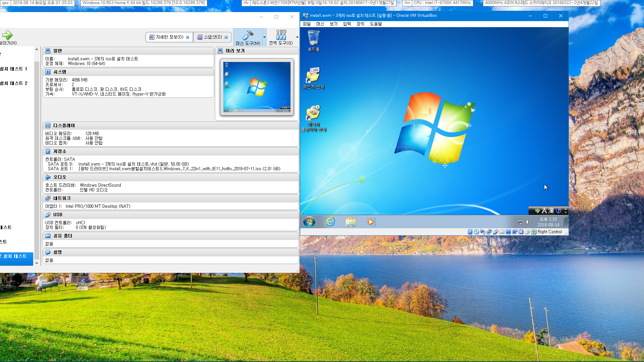
Task: Click the guest volume speaker tray icon
Action: (528, 222)
